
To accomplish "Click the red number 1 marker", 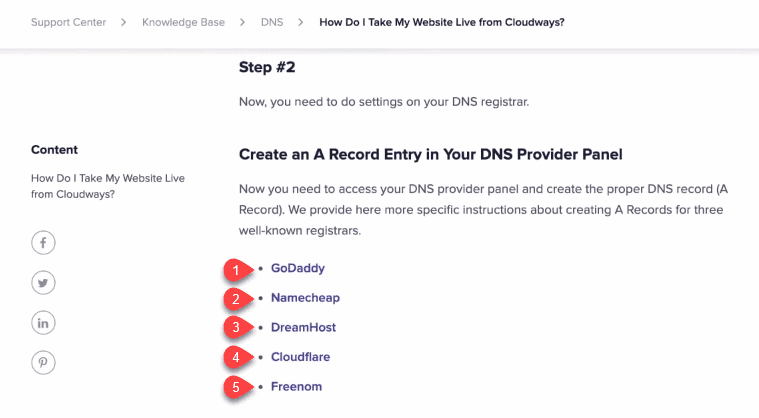I will pos(236,269).
